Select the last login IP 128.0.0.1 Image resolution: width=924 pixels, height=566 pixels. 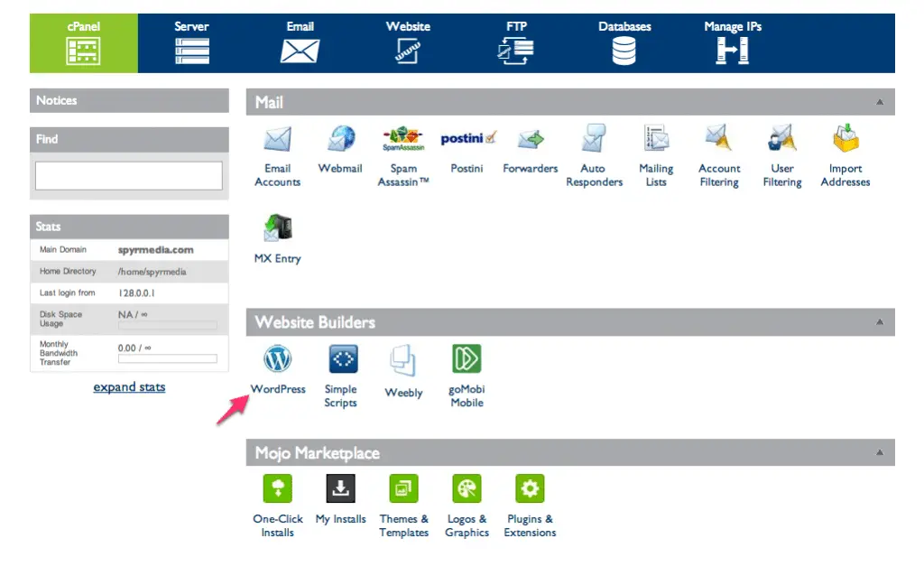(136, 293)
